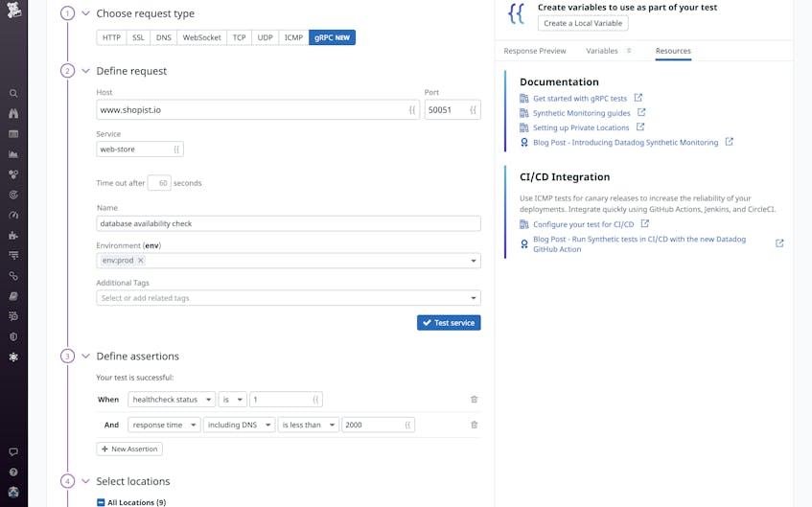Remove the env:prod tag
Image resolution: width=812 pixels, height=507 pixels.
(140, 261)
